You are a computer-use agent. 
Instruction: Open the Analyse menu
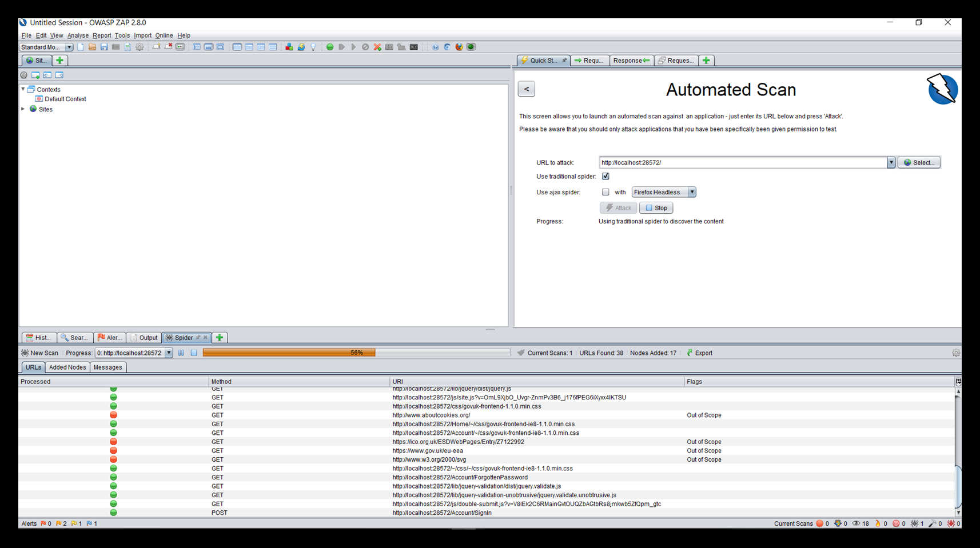click(78, 35)
